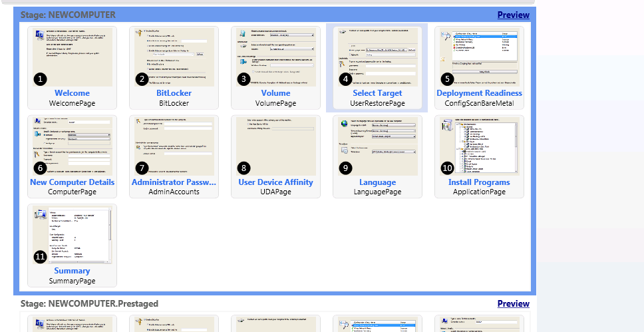Open the User Device Affinity title link
Image resolution: width=644 pixels, height=332 pixels.
[x=275, y=182]
